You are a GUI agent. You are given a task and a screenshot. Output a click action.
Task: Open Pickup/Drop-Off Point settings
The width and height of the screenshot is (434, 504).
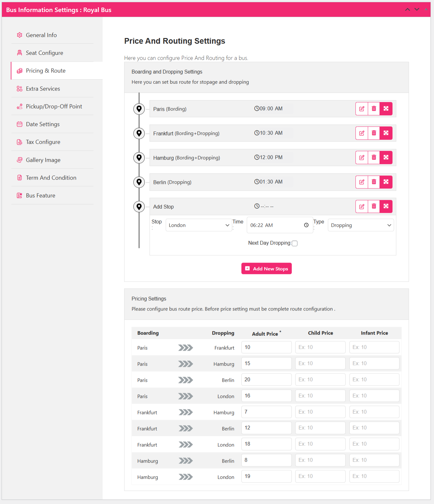(x=54, y=106)
